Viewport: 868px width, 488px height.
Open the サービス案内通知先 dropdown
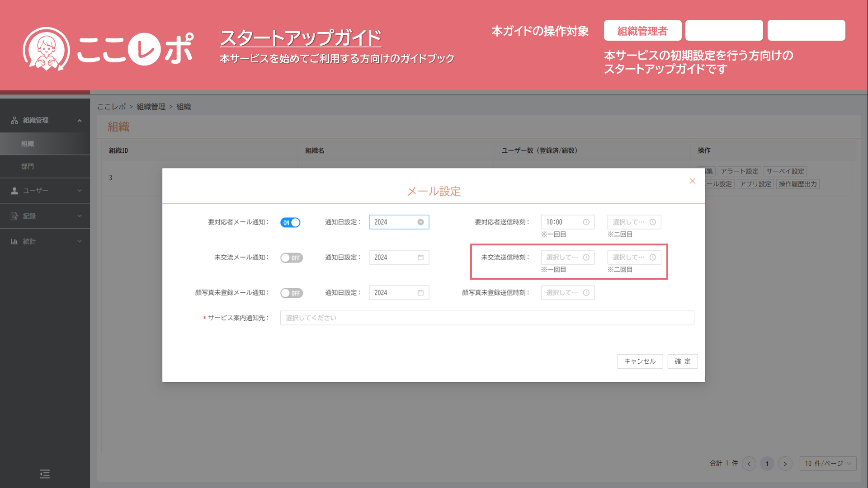(486, 318)
